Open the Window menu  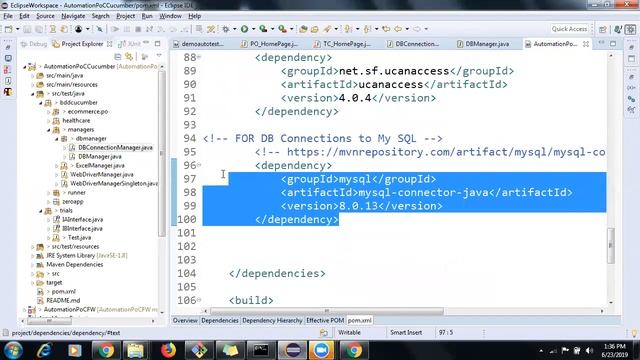[170, 16]
